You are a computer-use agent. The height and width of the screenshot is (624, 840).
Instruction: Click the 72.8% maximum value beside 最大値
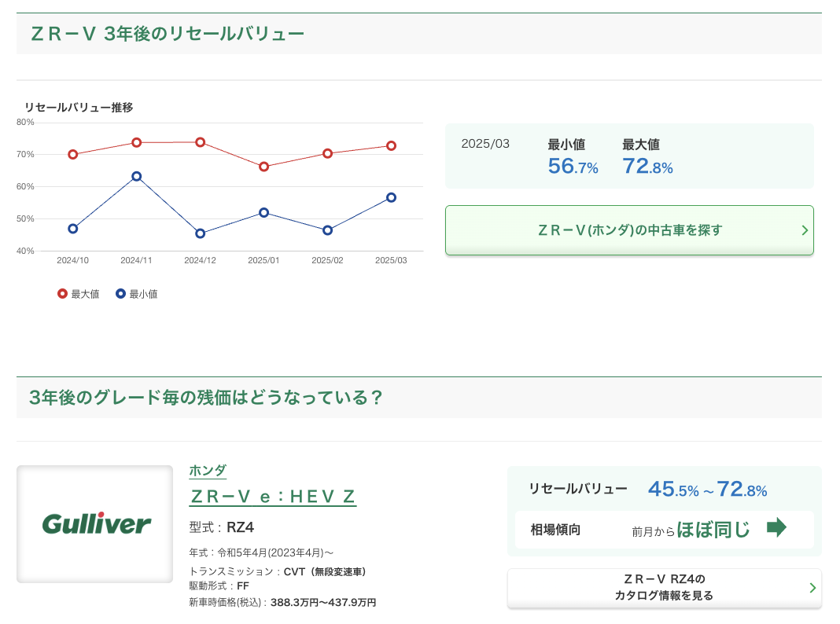[647, 167]
